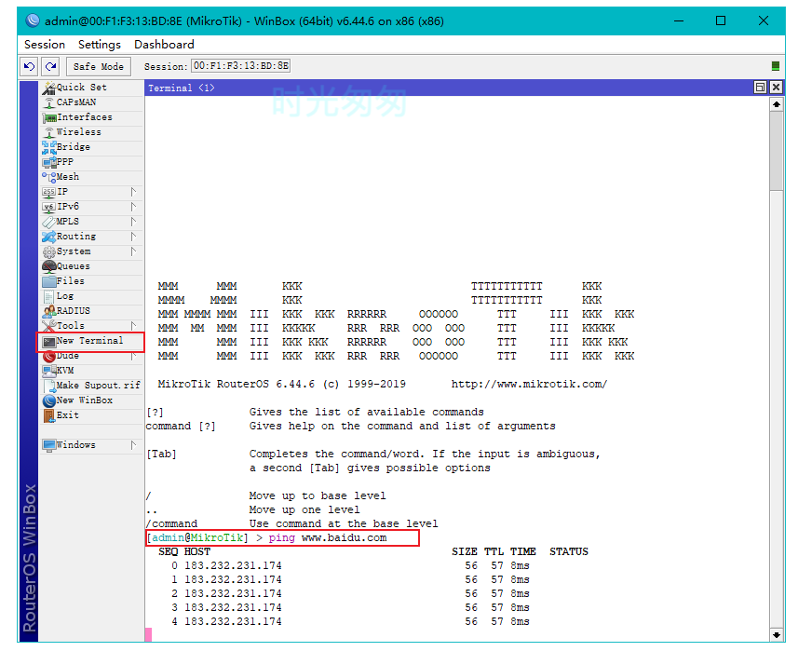Expand the System submenu arrow
The image size is (812, 665).
click(133, 251)
